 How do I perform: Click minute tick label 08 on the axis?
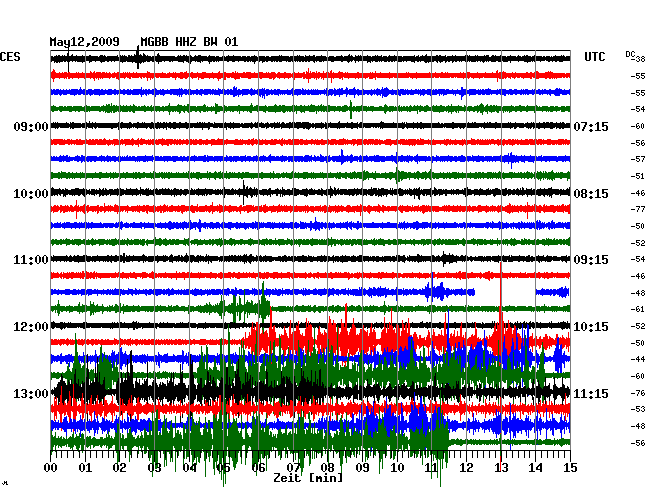coord(327,468)
